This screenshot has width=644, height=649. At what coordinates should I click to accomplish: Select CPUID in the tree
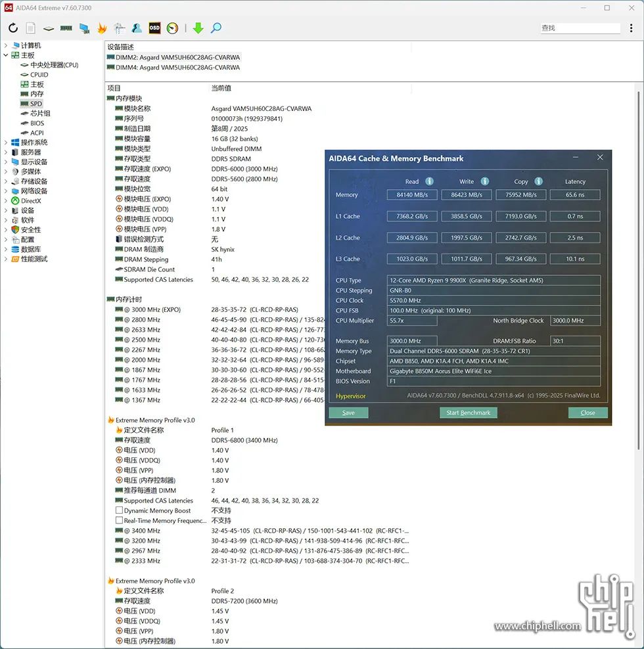pyautogui.click(x=34, y=74)
